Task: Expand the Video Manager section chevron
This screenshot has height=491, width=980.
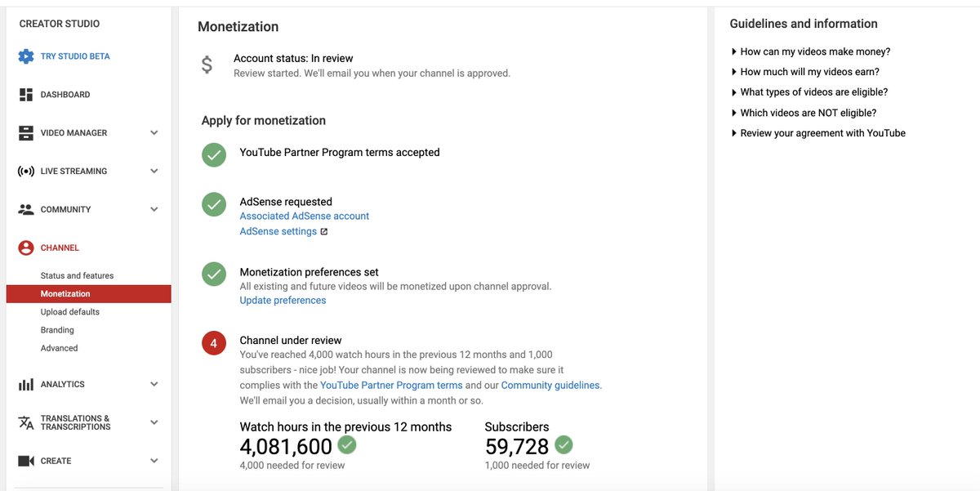Action: (154, 132)
